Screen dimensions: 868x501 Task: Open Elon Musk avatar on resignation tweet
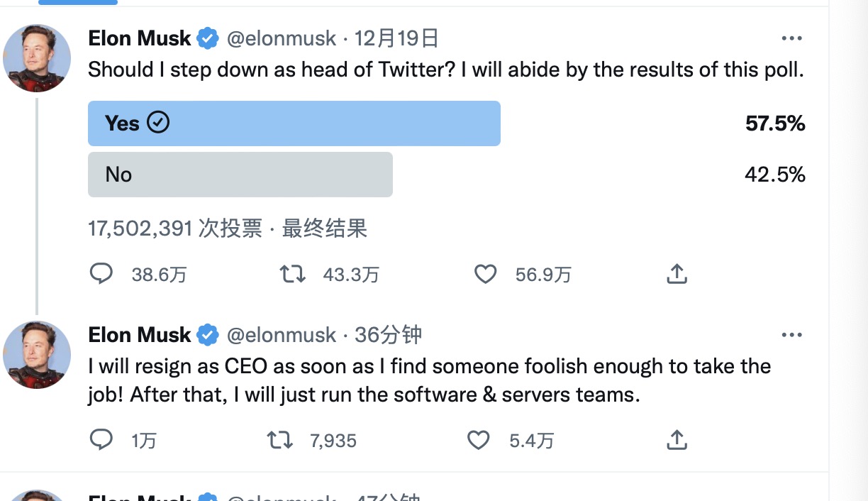pos(37,354)
